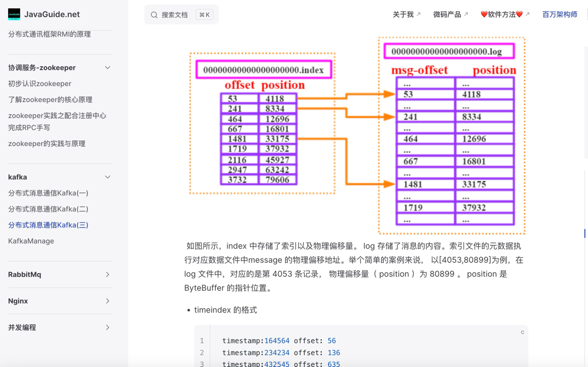
Task: Open 初步认识zookeeper article
Action: click(x=40, y=83)
